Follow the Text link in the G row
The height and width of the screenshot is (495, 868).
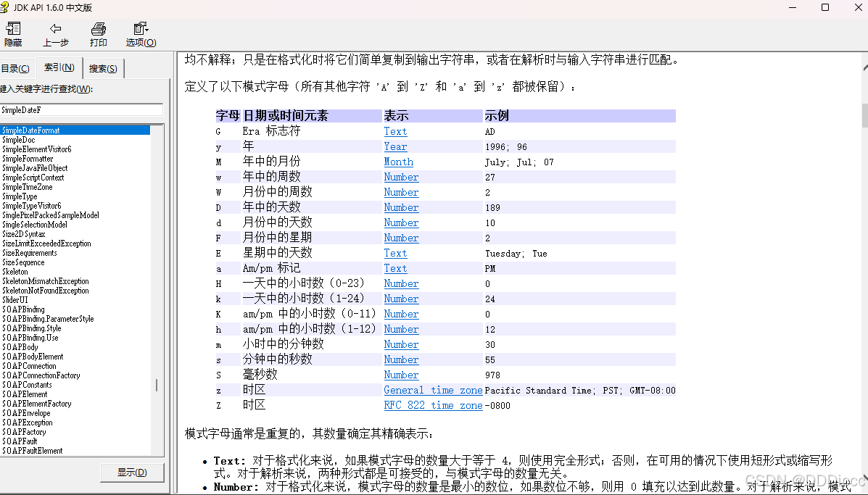click(395, 131)
